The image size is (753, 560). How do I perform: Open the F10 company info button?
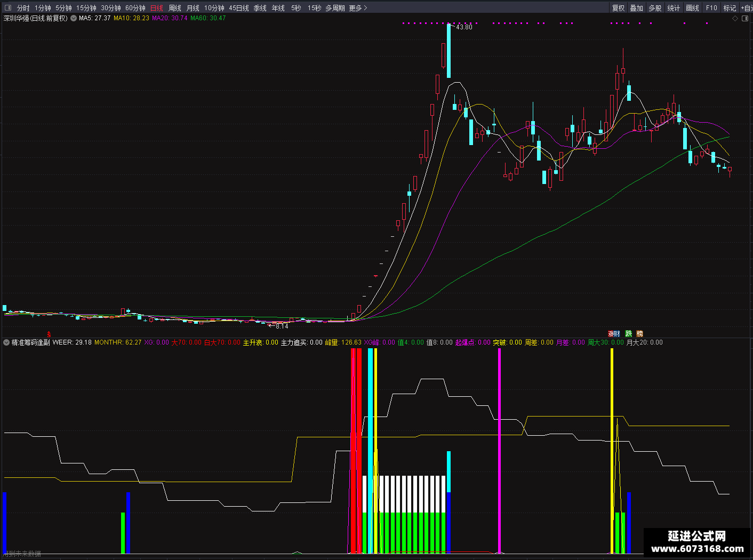(x=711, y=8)
